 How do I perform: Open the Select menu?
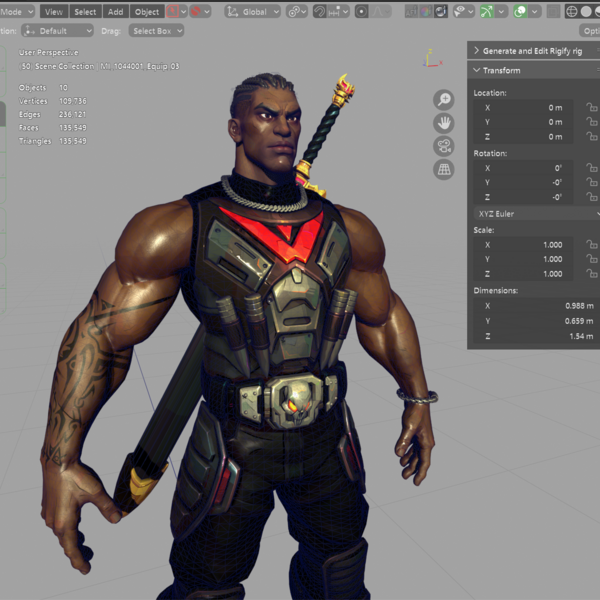point(85,12)
